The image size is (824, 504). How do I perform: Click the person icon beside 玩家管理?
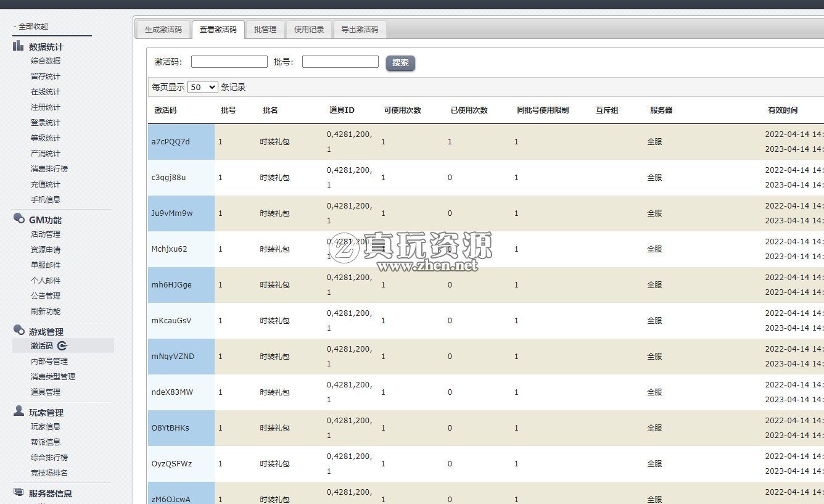tap(19, 411)
